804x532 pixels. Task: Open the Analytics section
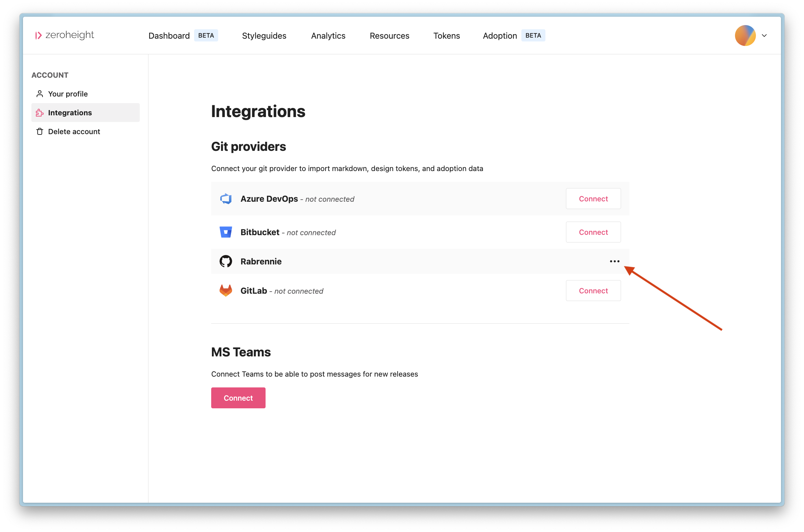coord(328,36)
